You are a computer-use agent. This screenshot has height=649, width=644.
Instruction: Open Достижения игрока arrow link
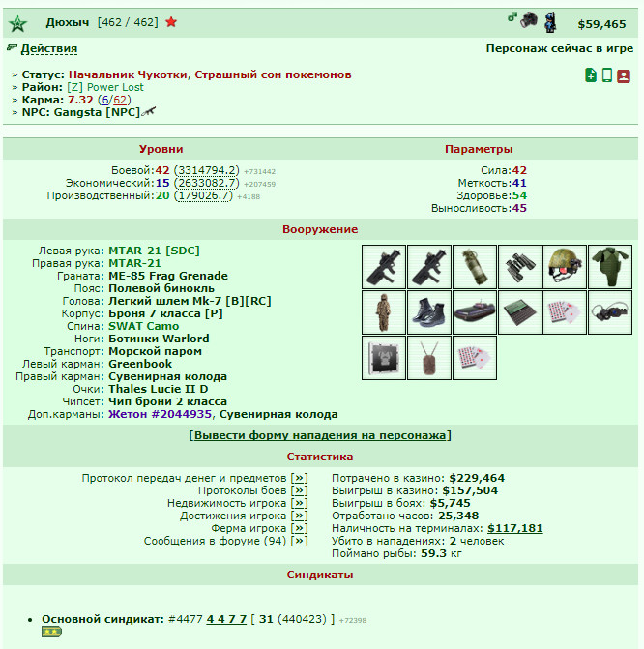299,516
